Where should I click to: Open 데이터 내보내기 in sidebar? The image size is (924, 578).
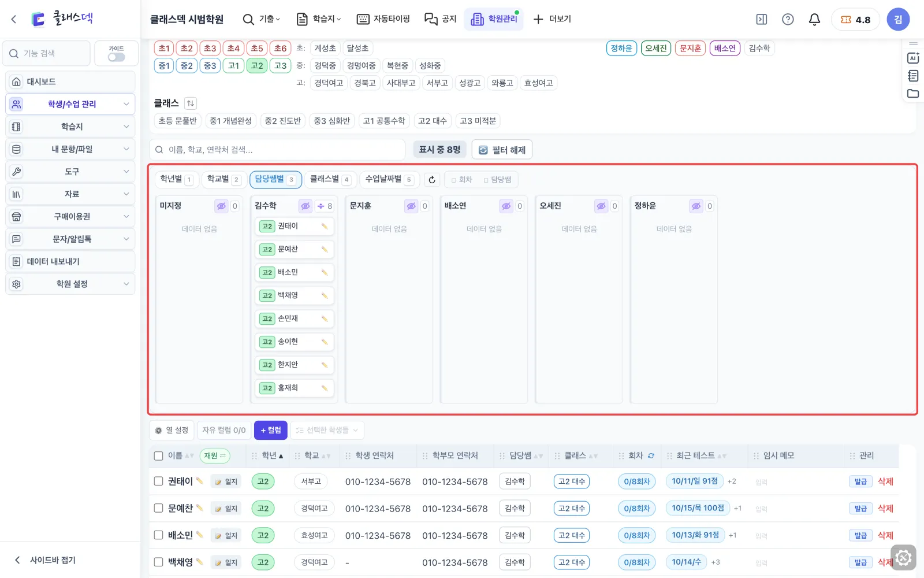coord(70,261)
